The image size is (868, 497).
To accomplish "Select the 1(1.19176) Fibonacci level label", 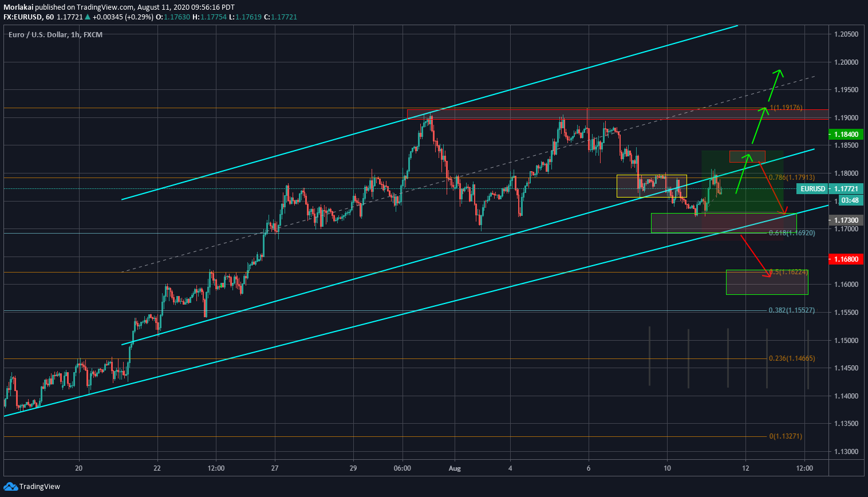I will coord(786,108).
